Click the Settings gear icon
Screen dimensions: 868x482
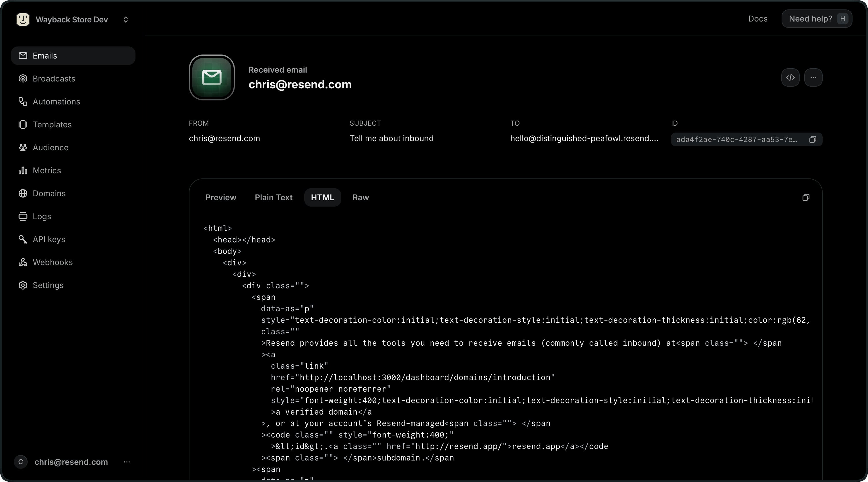[23, 285]
